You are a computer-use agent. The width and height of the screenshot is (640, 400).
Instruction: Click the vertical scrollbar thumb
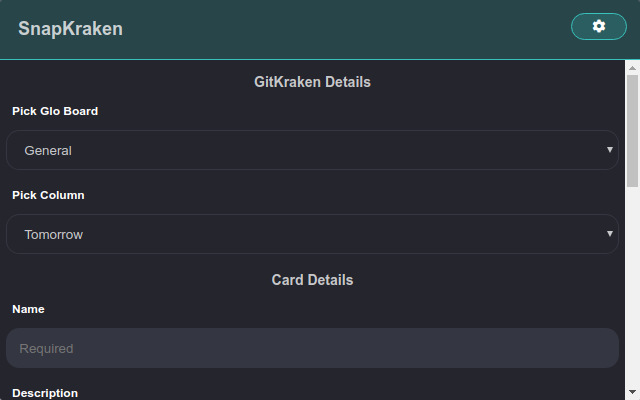(x=632, y=131)
